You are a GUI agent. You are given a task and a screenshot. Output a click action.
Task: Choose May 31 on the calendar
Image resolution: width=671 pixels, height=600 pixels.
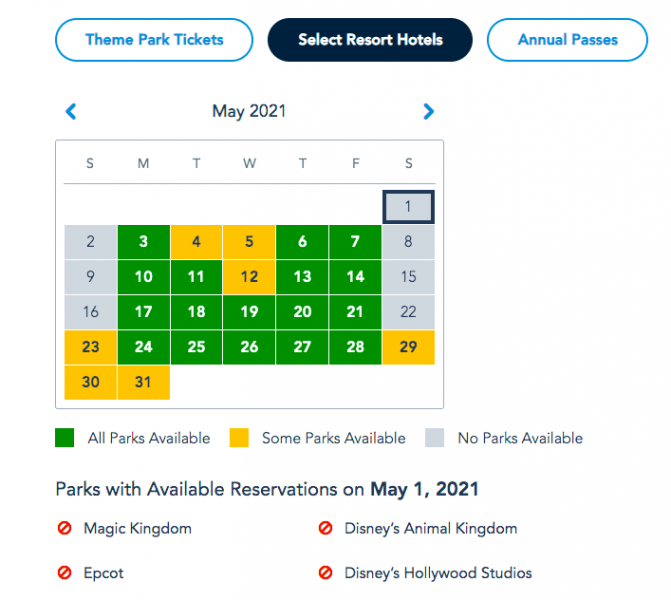coord(144,382)
